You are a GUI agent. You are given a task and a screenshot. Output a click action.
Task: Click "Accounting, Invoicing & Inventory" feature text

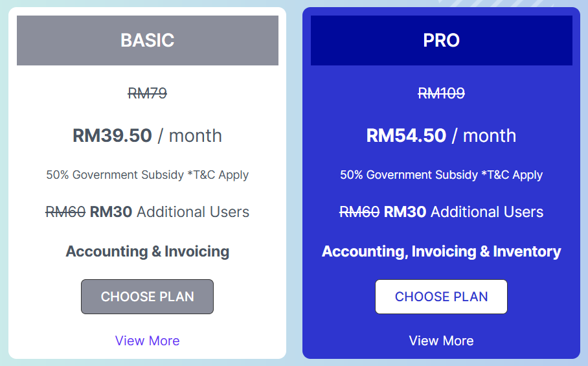pyautogui.click(x=441, y=251)
